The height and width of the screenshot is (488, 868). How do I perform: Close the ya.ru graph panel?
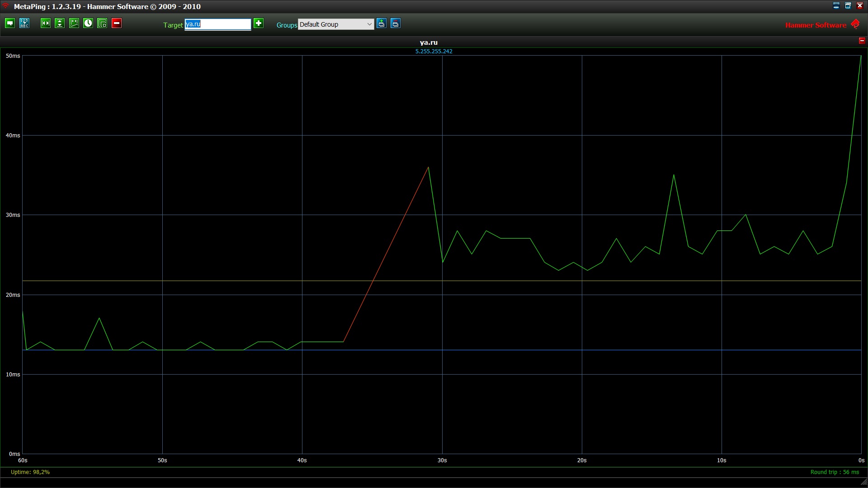[862, 41]
